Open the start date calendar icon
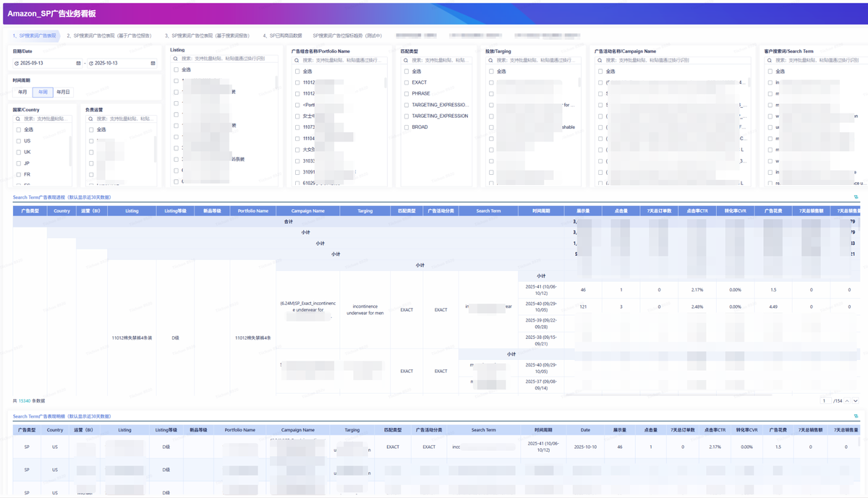 pyautogui.click(x=79, y=64)
